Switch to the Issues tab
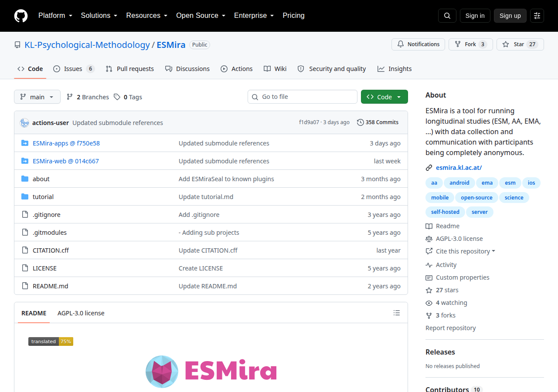The width and height of the screenshot is (558, 392). click(x=74, y=69)
